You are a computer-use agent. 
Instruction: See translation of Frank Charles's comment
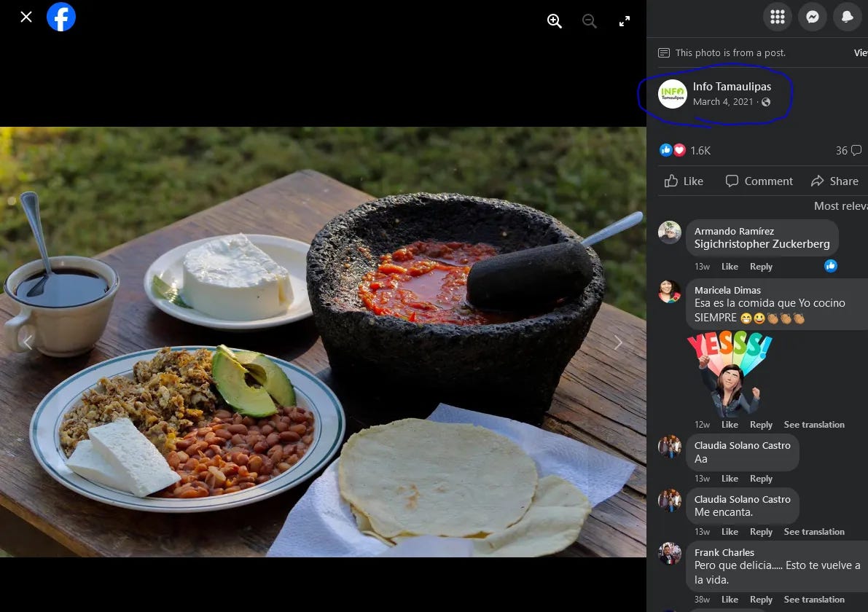814,600
